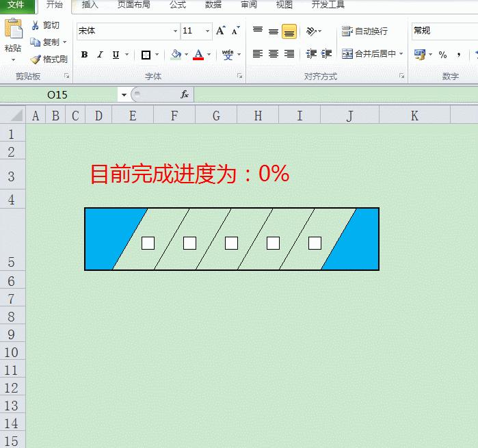This screenshot has width=478, height=448.
Task: Click the decrease indent icon
Action: 311,54
